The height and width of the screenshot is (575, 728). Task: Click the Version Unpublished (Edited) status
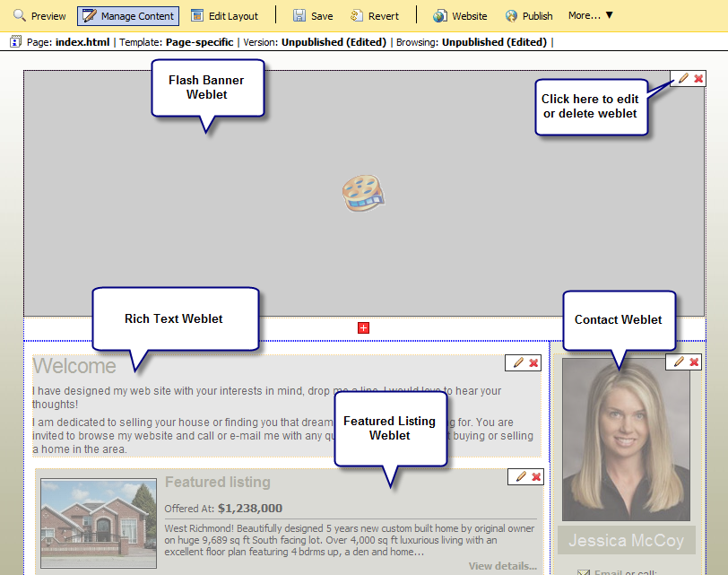point(334,42)
